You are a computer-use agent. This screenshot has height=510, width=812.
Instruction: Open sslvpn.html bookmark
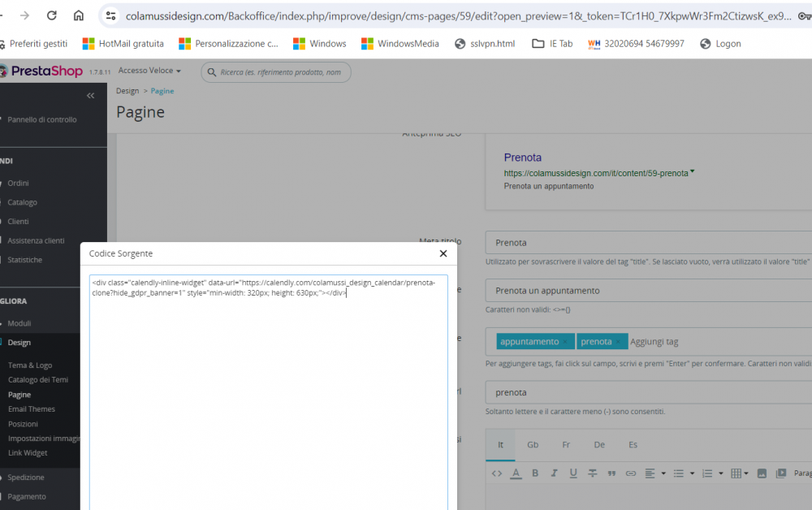tap(485, 44)
